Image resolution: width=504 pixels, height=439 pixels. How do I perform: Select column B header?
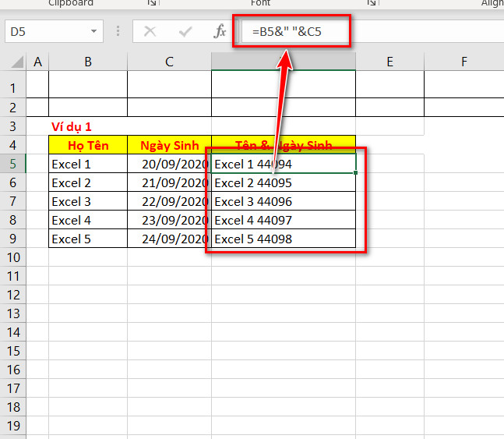[x=88, y=62]
